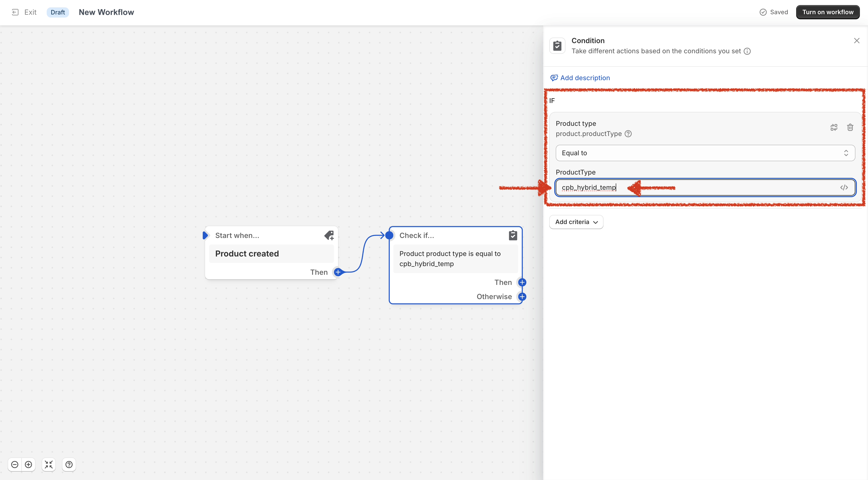Screen dimensions: 868x480
Task: Click the plus next to Then on Check if node
Action: [x=522, y=282]
